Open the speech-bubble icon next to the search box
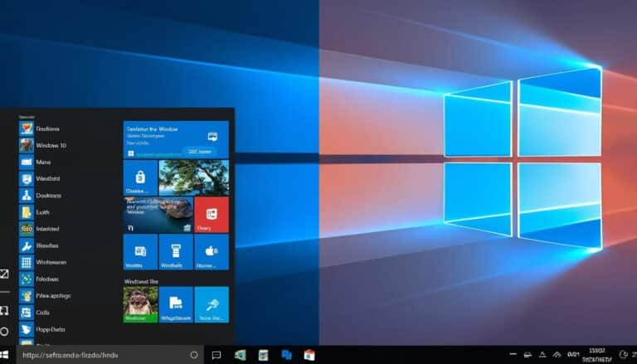The image size is (637, 364). [216, 355]
